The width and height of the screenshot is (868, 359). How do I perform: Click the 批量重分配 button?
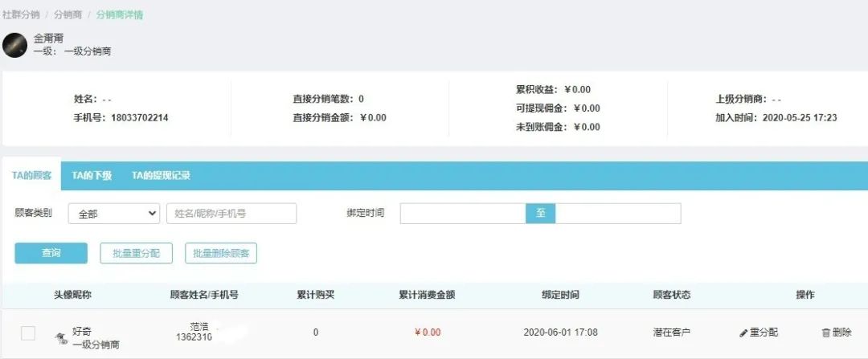point(137,253)
